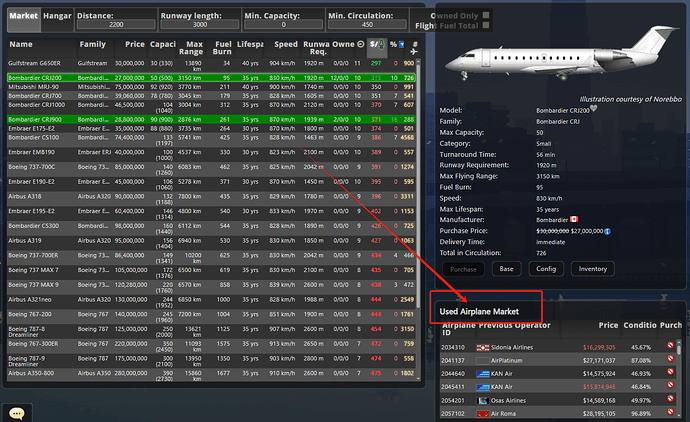The width and height of the screenshot is (690, 422).
Task: Sort by cost-per-passenger icon column
Action: (x=377, y=44)
